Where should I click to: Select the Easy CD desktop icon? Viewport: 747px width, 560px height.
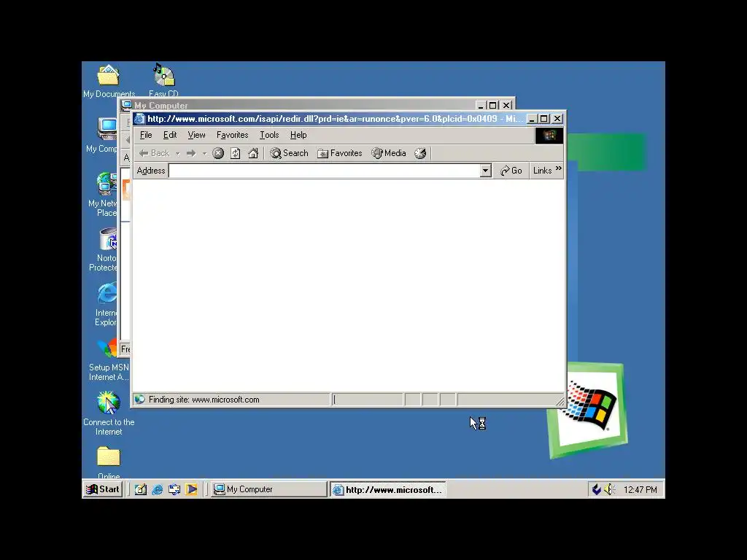[163, 81]
